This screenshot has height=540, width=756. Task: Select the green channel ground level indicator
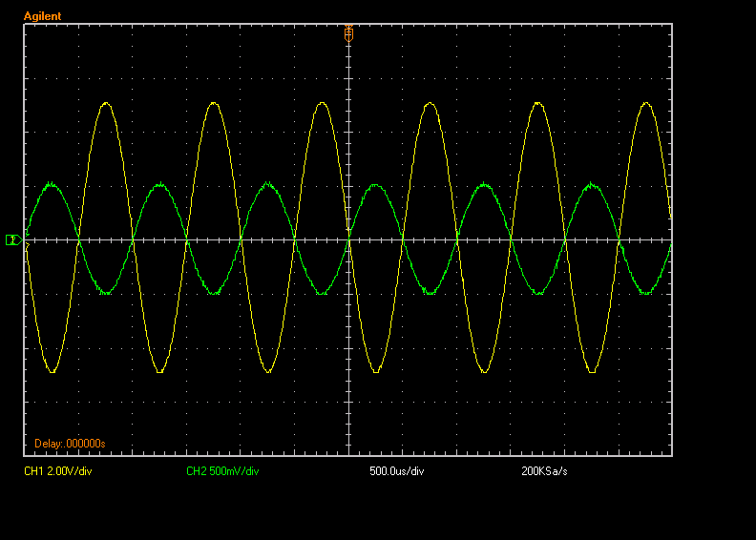(x=13, y=239)
